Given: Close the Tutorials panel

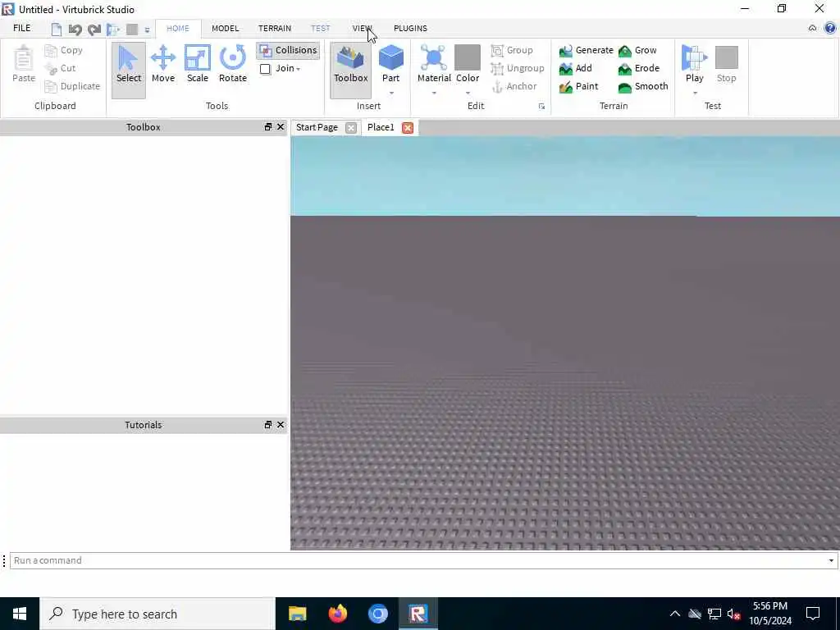Looking at the screenshot, I should [x=281, y=425].
